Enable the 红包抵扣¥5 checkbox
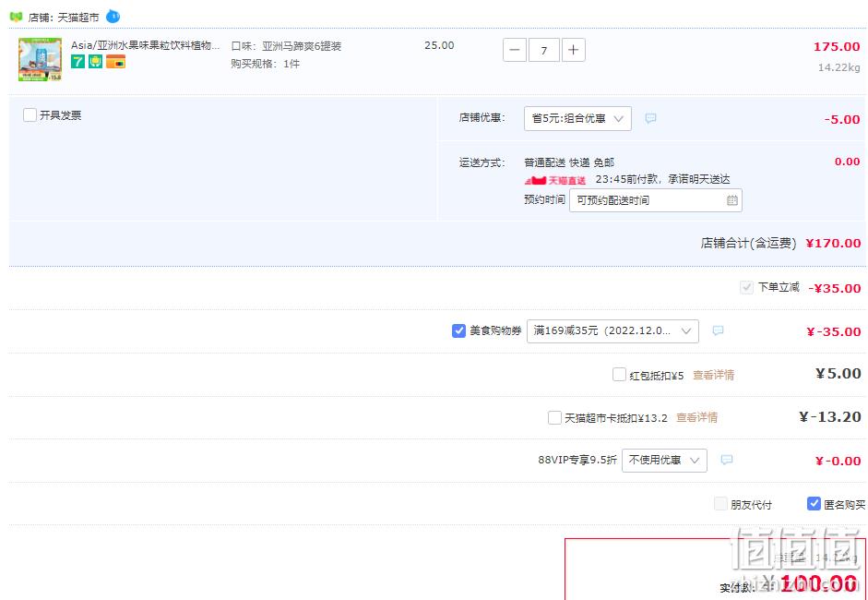Image resolution: width=868 pixels, height=600 pixels. point(620,375)
